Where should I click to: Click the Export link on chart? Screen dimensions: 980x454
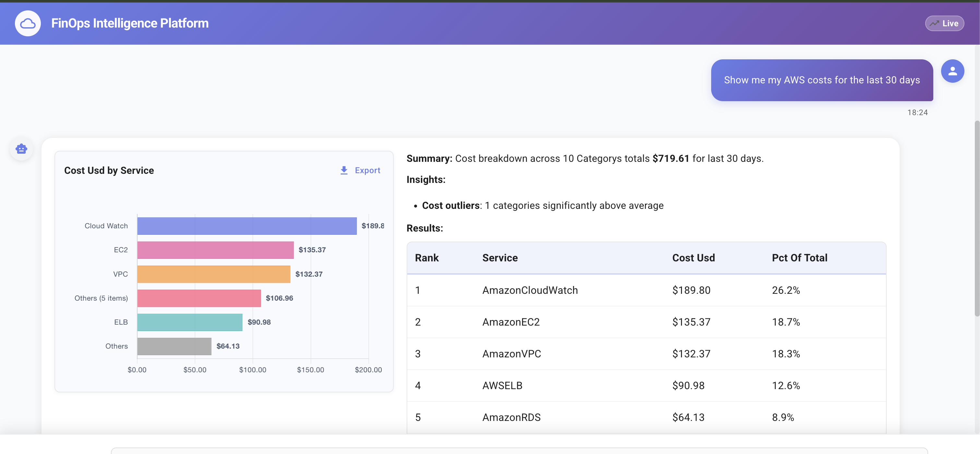pos(367,170)
